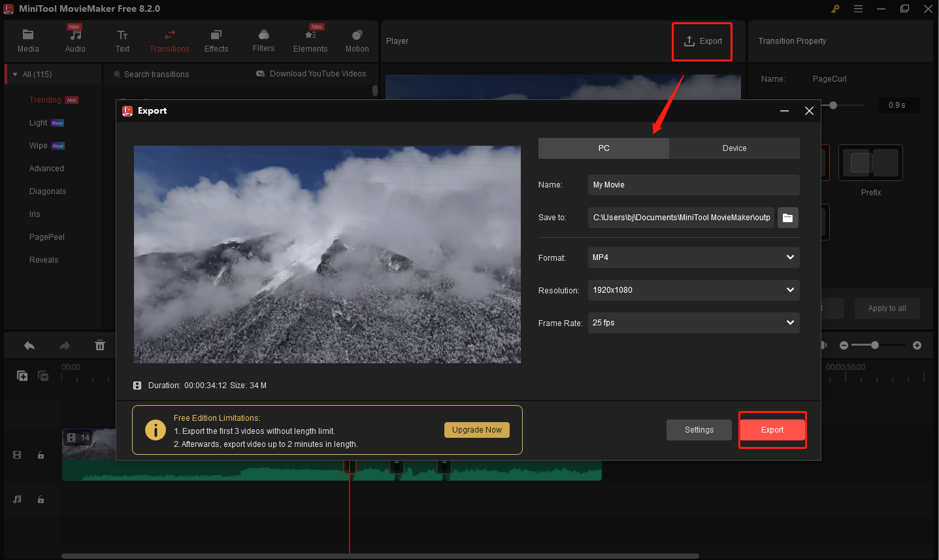Adjust the timeline zoom slider handle
This screenshot has height=560, width=939.
(x=875, y=345)
